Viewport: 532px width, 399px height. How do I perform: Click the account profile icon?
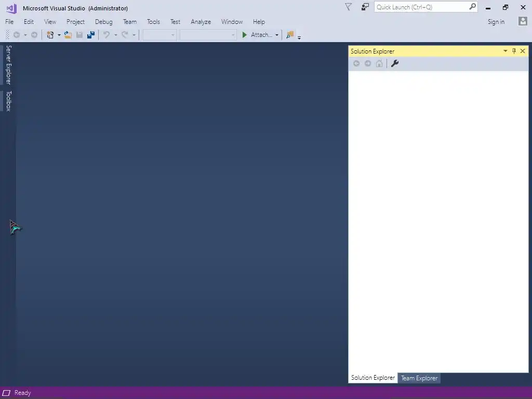click(523, 21)
